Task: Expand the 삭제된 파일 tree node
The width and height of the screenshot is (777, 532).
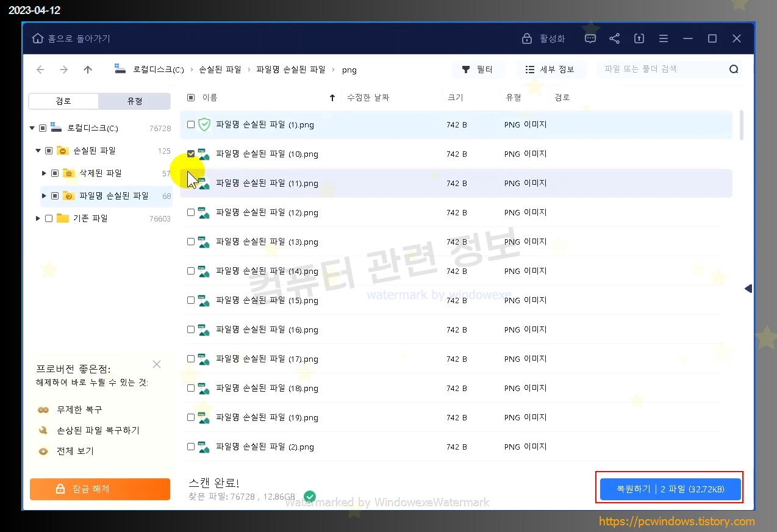Action: (x=44, y=173)
